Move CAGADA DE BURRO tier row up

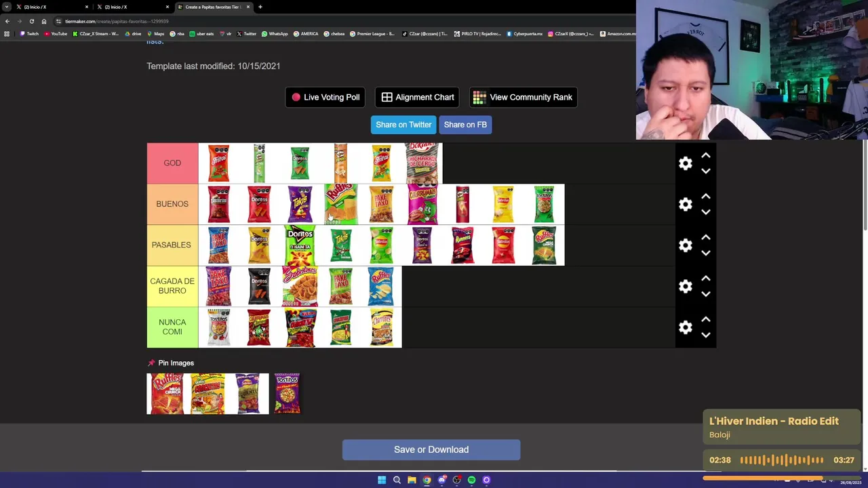(x=706, y=279)
